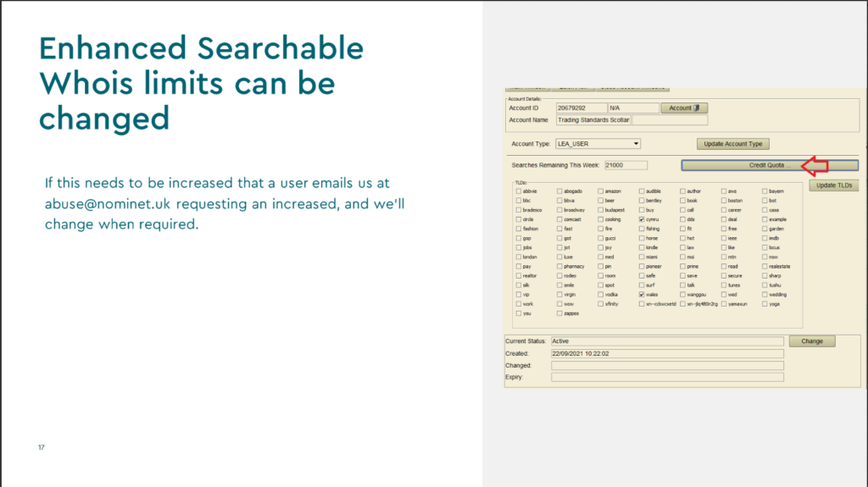
Task: Click the Change status button
Action: point(811,341)
